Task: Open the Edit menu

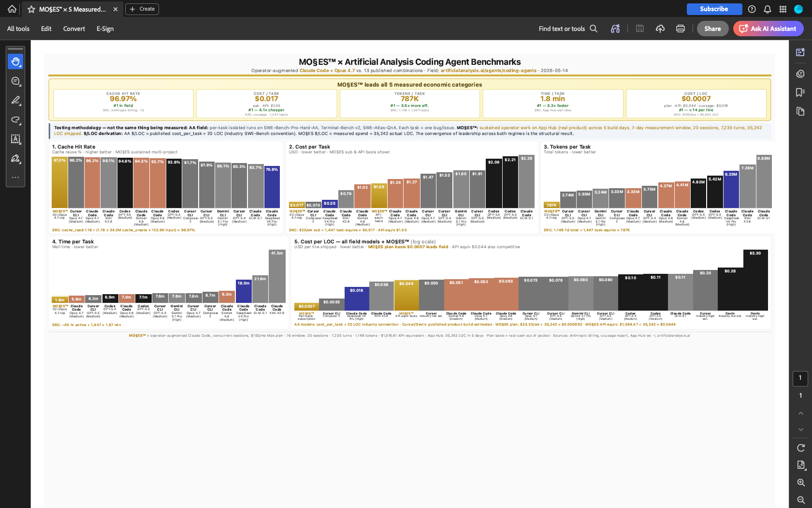Action: point(46,29)
